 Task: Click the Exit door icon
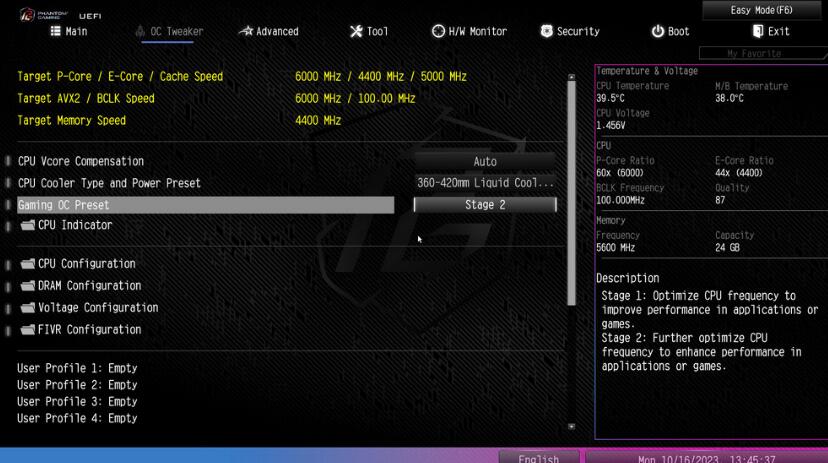(x=758, y=31)
